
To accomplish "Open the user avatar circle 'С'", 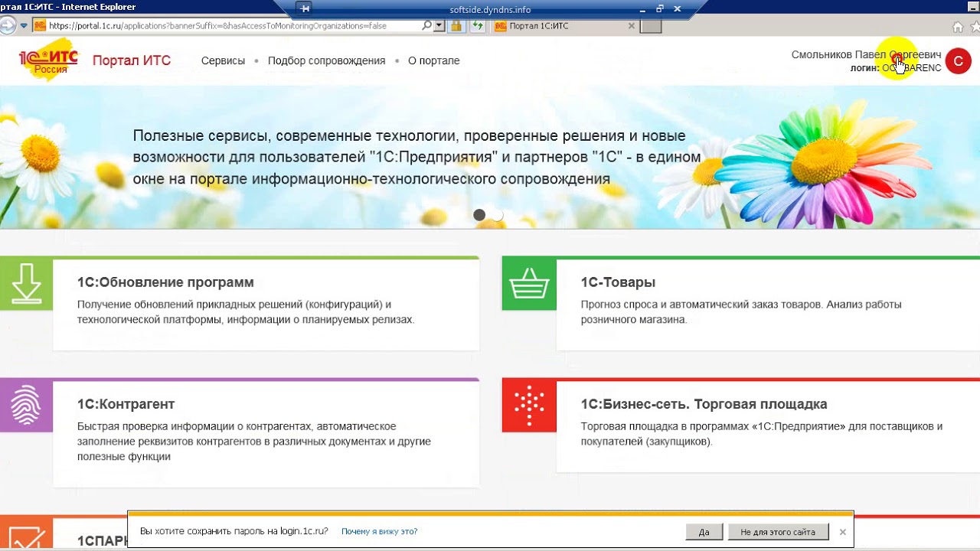I will tap(958, 60).
